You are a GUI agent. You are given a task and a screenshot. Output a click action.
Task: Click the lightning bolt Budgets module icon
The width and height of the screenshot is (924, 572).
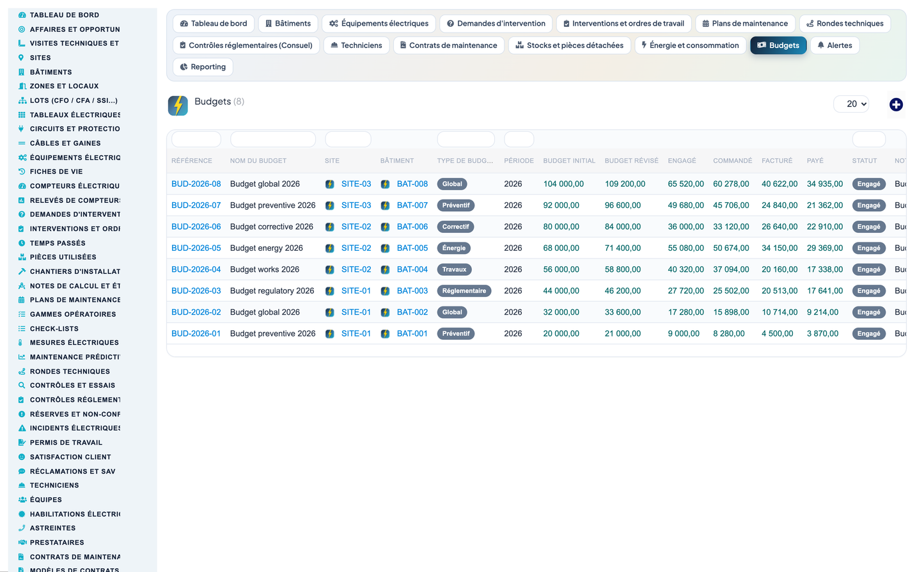click(178, 106)
